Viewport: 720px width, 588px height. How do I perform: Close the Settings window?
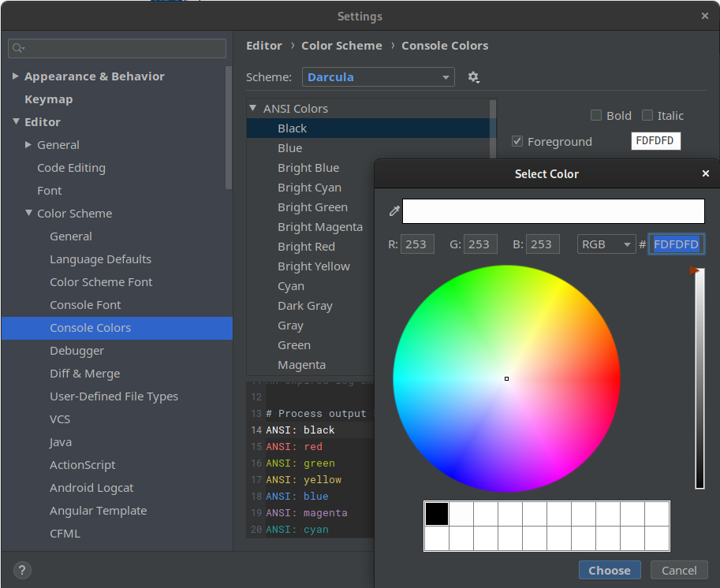[x=705, y=16]
